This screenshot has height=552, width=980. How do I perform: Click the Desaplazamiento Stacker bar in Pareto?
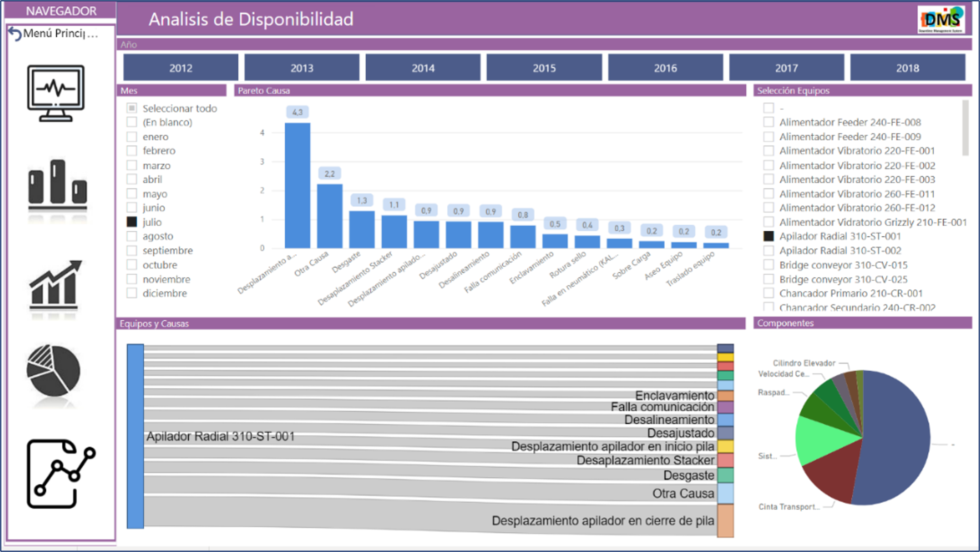click(x=394, y=231)
